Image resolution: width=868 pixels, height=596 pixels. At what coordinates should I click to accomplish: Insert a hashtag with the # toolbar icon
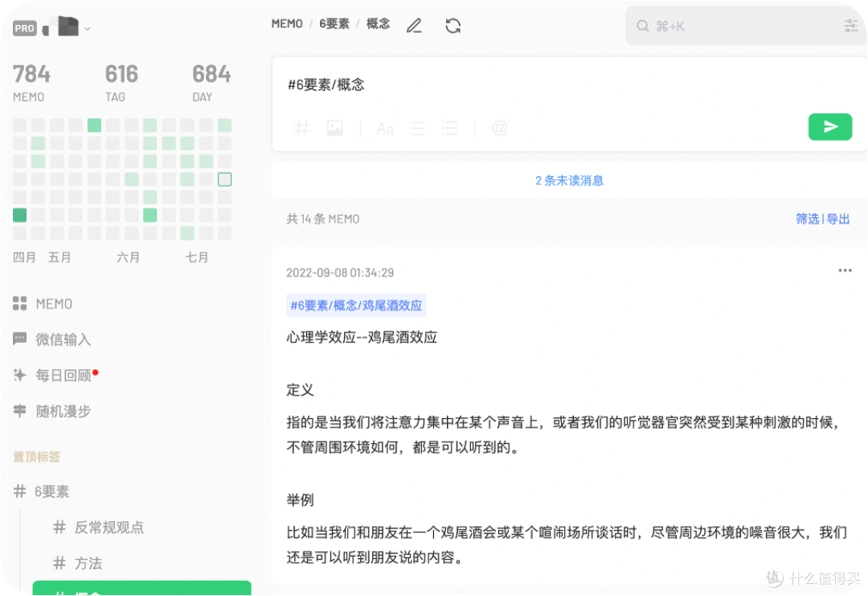[x=301, y=128]
